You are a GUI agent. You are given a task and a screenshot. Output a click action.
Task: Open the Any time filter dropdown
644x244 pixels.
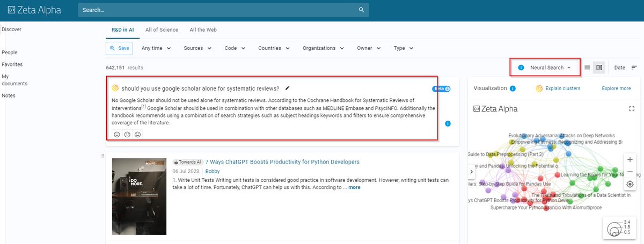coord(156,48)
